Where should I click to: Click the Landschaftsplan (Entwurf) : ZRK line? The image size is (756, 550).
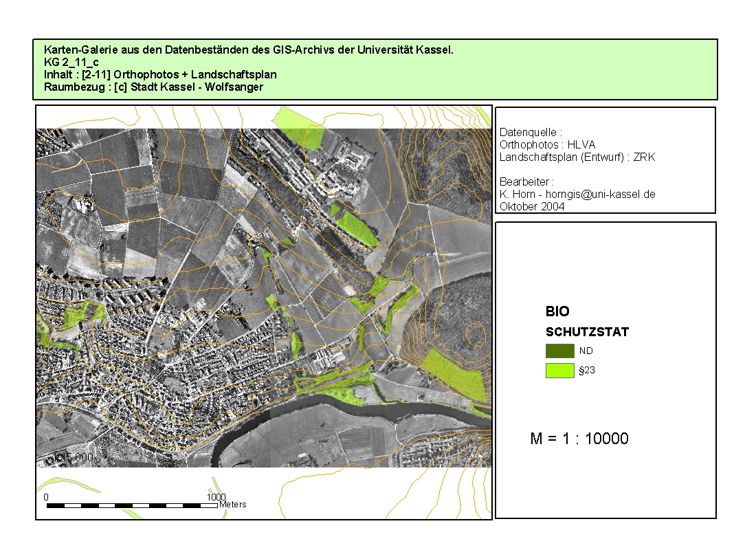pos(577,157)
